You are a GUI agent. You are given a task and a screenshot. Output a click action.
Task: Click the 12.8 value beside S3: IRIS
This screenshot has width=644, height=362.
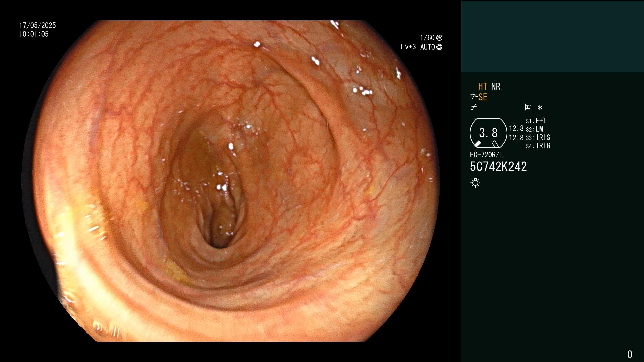(516, 137)
